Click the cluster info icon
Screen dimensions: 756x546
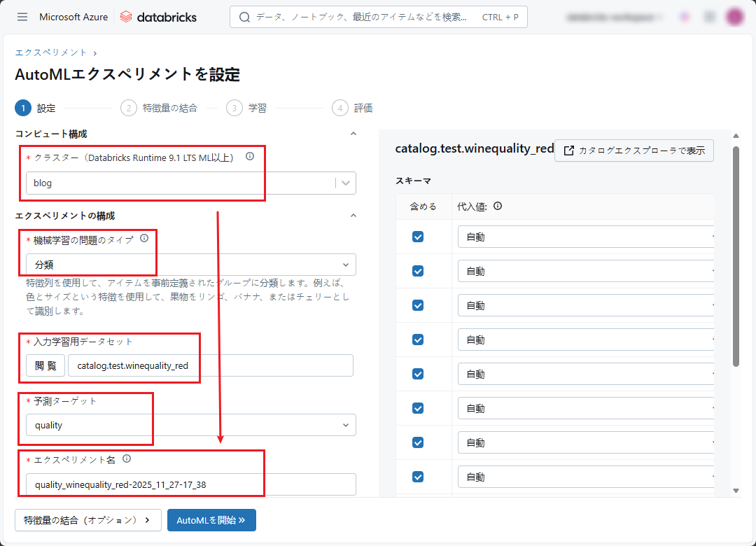tap(250, 157)
